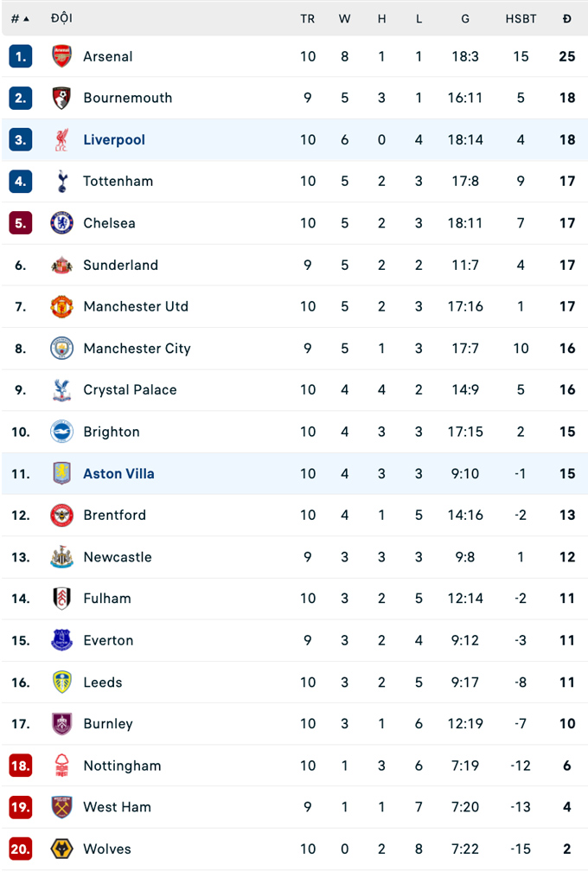The width and height of the screenshot is (588, 878).
Task: Select the Sunderland table row name
Action: point(120,265)
